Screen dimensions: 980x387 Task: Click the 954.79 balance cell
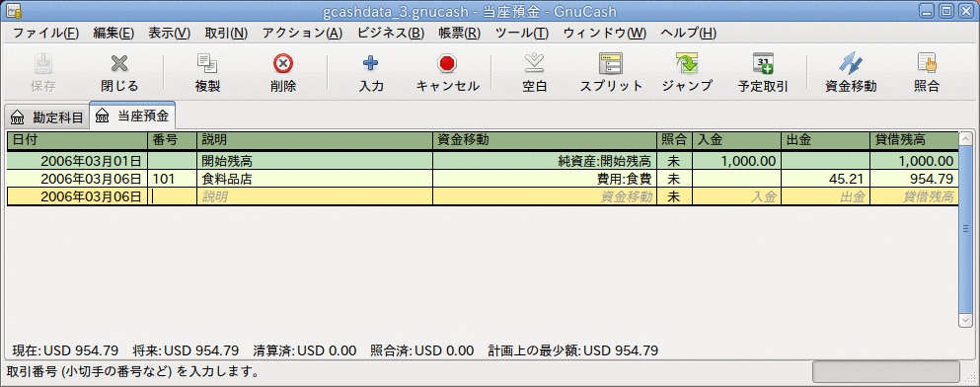click(x=915, y=179)
